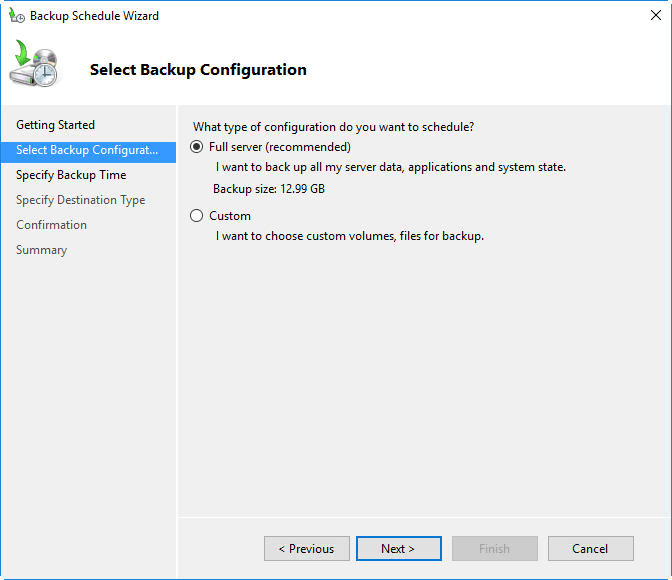Image resolution: width=672 pixels, height=580 pixels.
Task: Click the Select Backup Configuration page heading
Action: 198,70
